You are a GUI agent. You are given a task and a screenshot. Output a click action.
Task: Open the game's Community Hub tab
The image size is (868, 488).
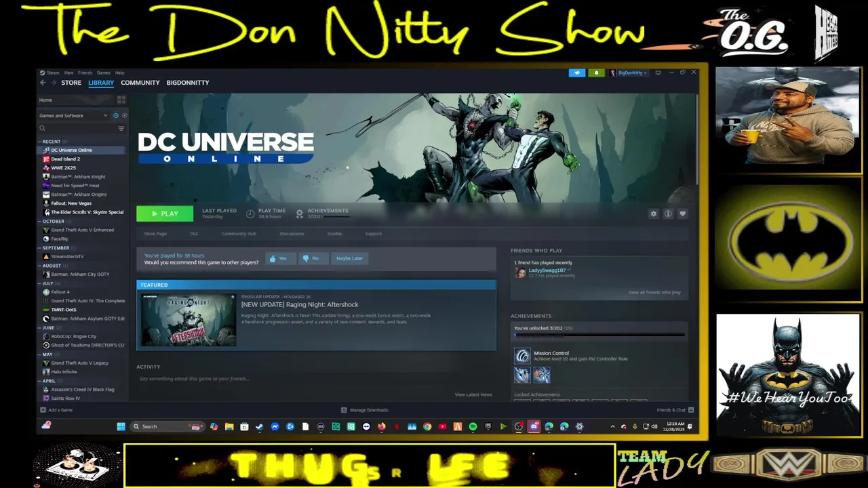tap(239, 234)
